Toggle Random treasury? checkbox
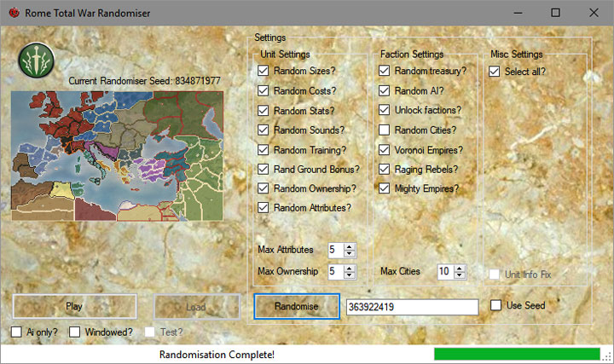Screen dimensions: 614x364 click(x=384, y=71)
